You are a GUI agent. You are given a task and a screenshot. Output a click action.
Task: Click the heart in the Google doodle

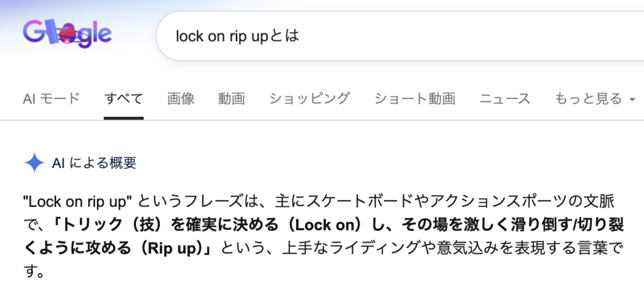point(69,33)
